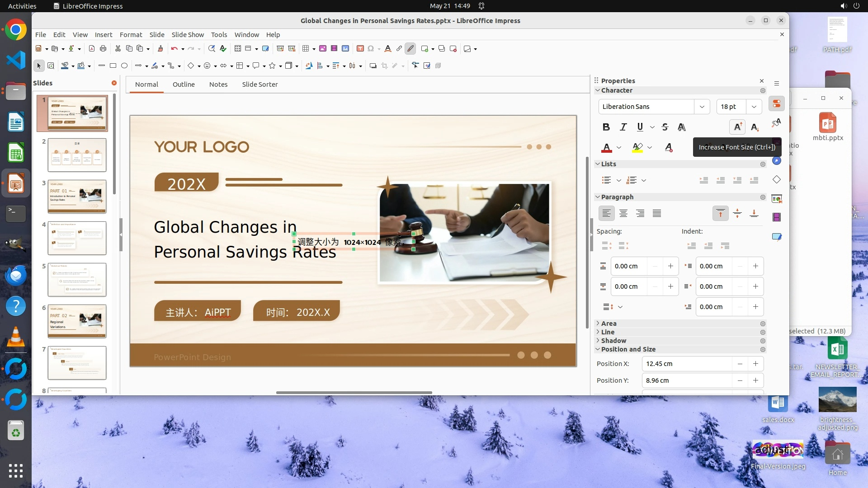This screenshot has height=488, width=868.
Task: Switch to the Slide Sorter tab
Action: click(x=259, y=84)
